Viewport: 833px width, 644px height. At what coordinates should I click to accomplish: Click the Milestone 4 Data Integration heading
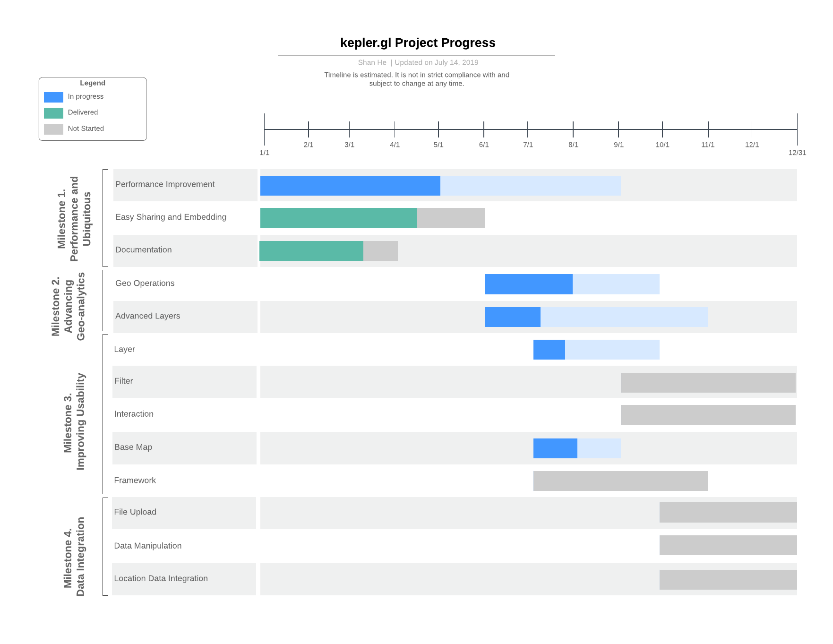coord(75,557)
